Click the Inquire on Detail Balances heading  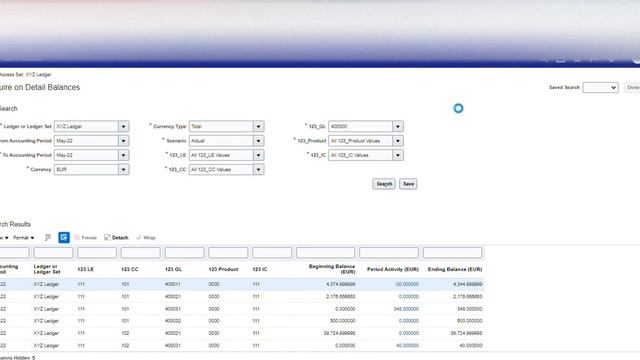tap(40, 87)
